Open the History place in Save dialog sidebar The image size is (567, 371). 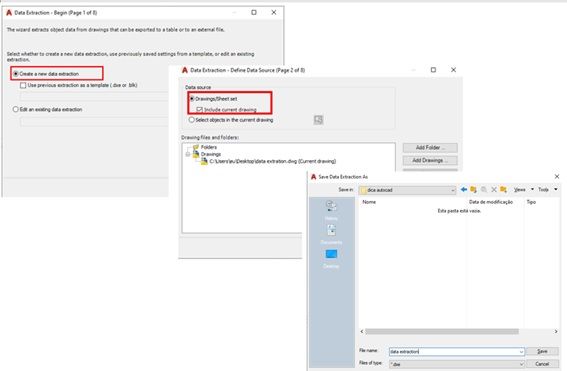pyautogui.click(x=331, y=210)
